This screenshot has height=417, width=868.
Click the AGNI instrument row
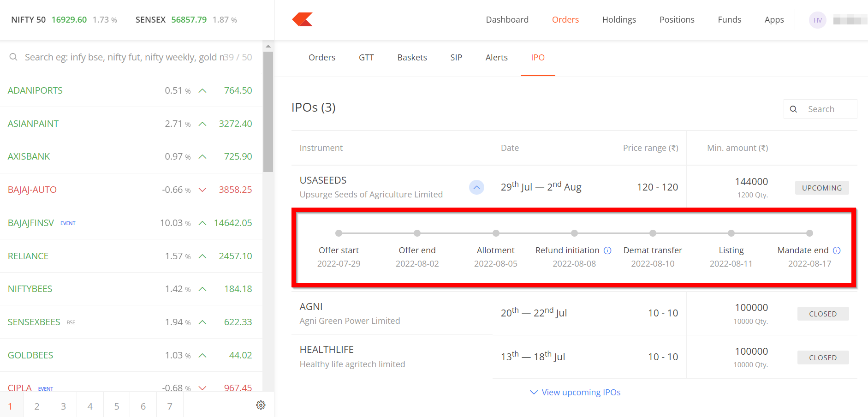coord(574,313)
